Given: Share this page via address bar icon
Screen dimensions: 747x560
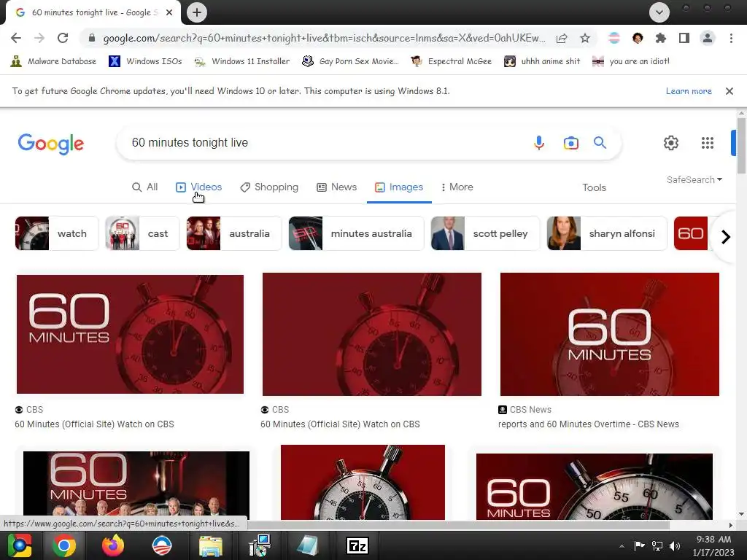Looking at the screenshot, I should pyautogui.click(x=562, y=38).
